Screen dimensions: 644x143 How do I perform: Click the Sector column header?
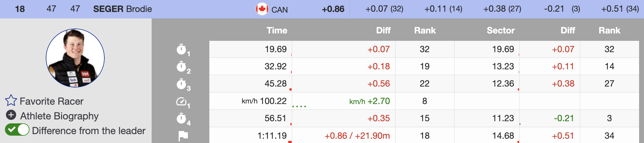(x=500, y=30)
